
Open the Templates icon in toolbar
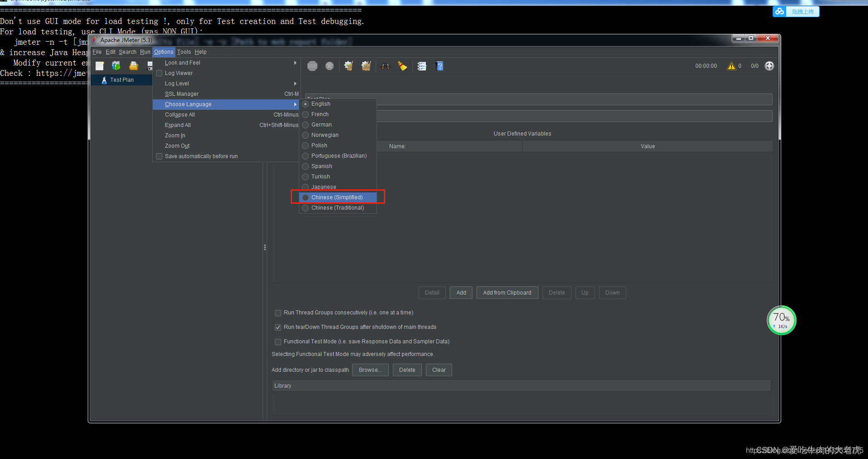pyautogui.click(x=116, y=66)
